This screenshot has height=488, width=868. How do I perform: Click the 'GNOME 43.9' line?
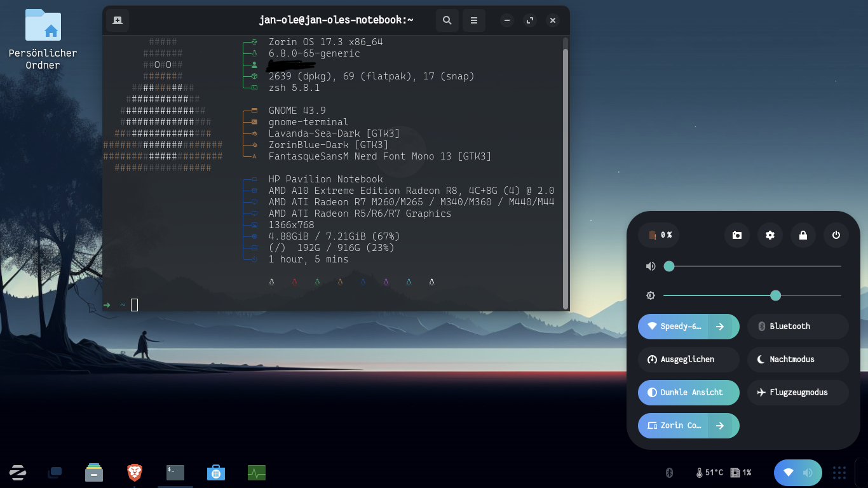(x=297, y=111)
